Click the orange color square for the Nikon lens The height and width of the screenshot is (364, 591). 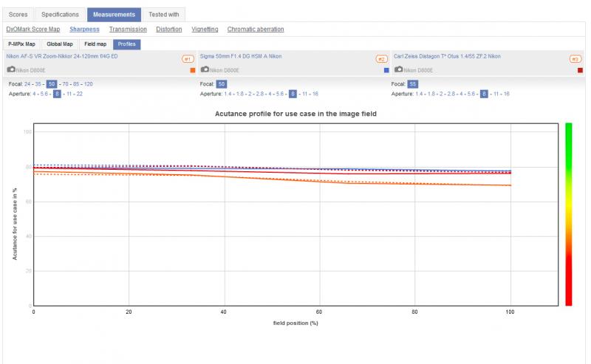193,70
